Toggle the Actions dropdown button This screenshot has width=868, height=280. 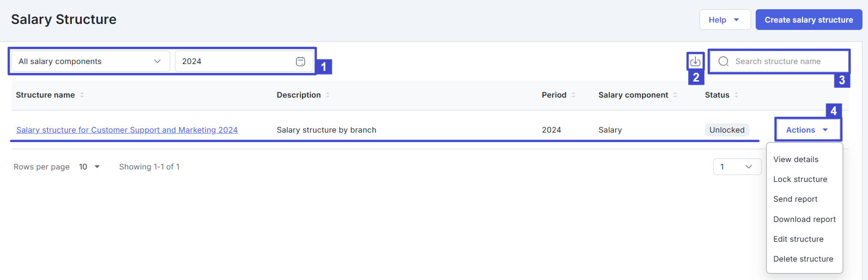click(x=807, y=130)
